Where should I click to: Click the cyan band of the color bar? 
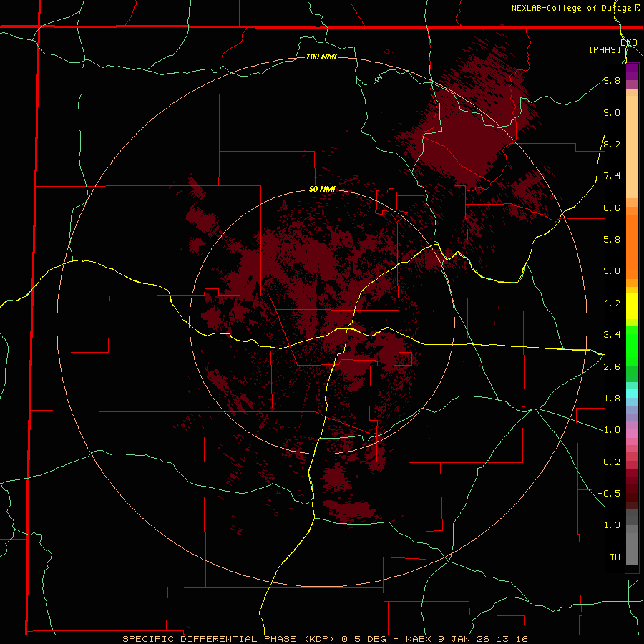tap(632, 393)
